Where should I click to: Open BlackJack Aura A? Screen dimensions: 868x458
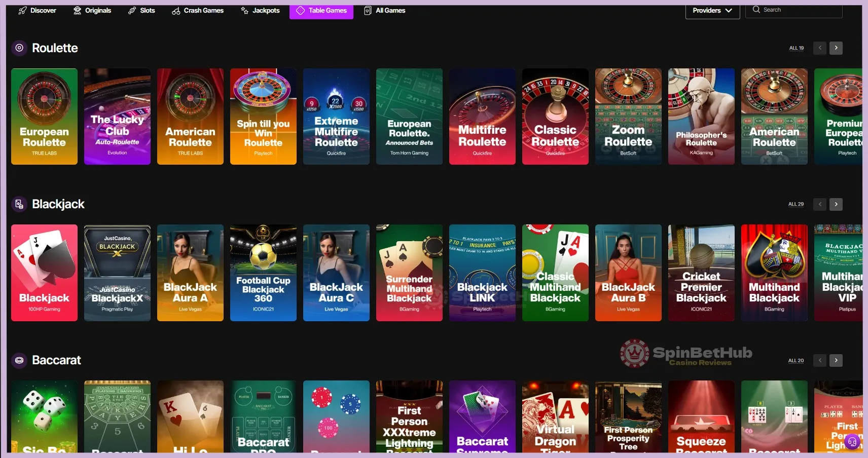(x=190, y=273)
